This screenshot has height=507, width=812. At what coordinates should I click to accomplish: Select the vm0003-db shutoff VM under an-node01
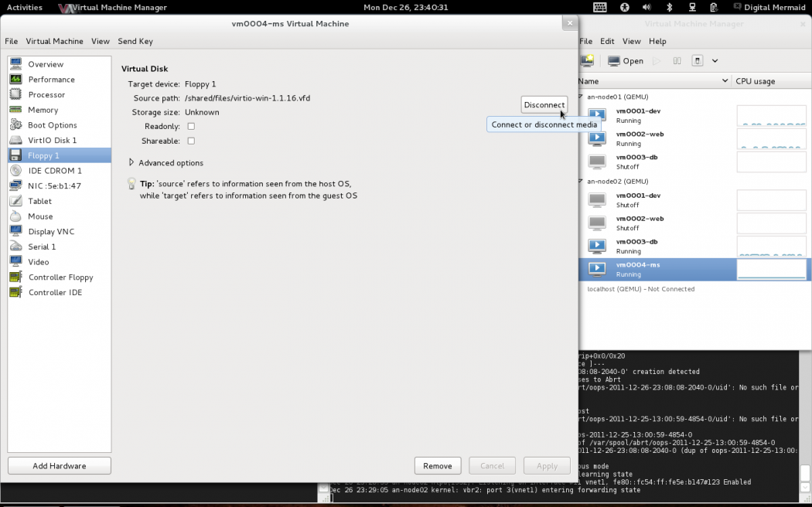pyautogui.click(x=636, y=161)
